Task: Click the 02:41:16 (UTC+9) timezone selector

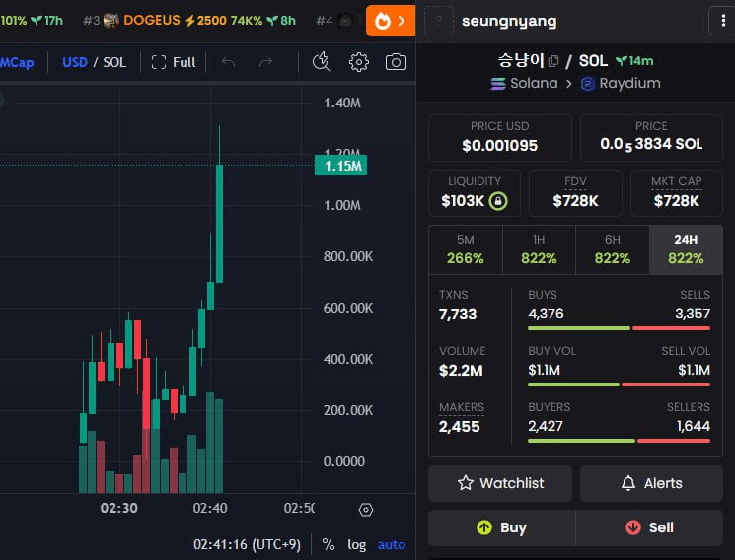Action: pyautogui.click(x=247, y=544)
